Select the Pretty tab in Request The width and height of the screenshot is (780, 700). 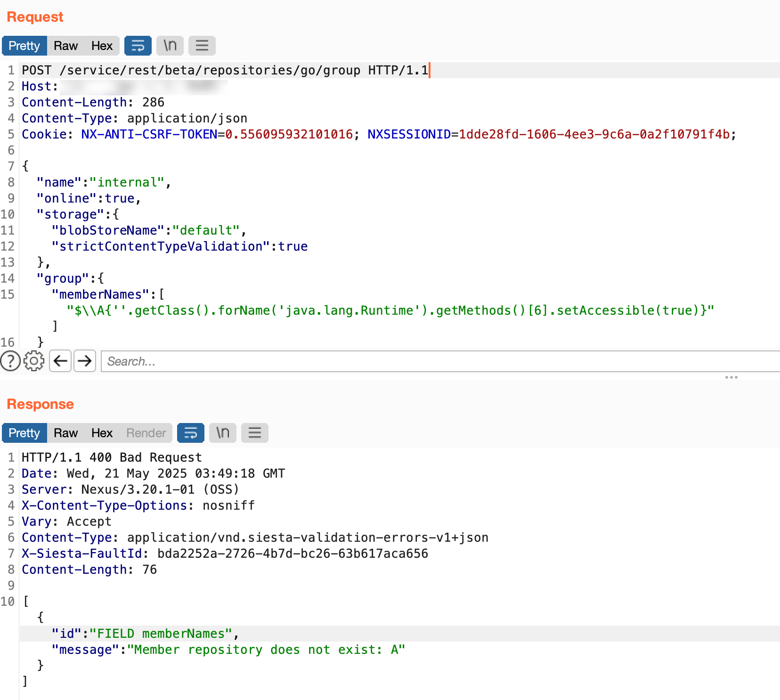24,46
